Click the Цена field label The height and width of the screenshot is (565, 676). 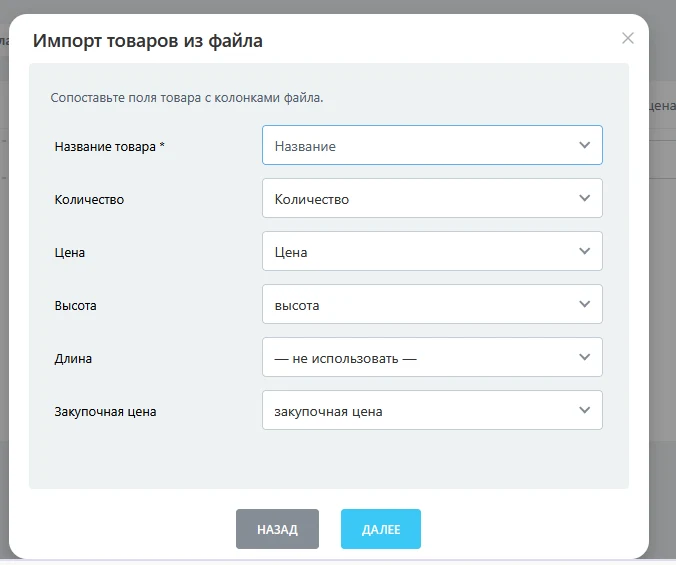click(x=70, y=253)
